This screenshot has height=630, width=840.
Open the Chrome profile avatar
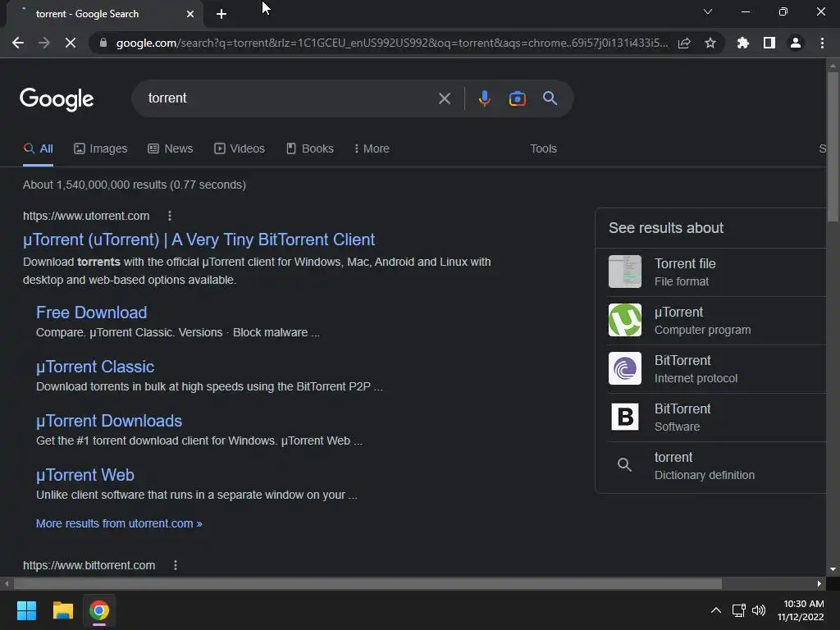796,43
